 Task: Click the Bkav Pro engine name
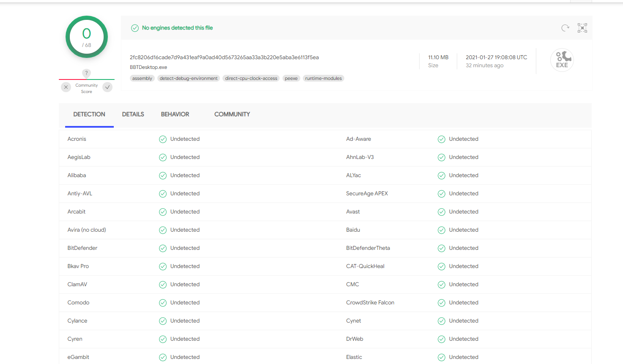point(78,266)
